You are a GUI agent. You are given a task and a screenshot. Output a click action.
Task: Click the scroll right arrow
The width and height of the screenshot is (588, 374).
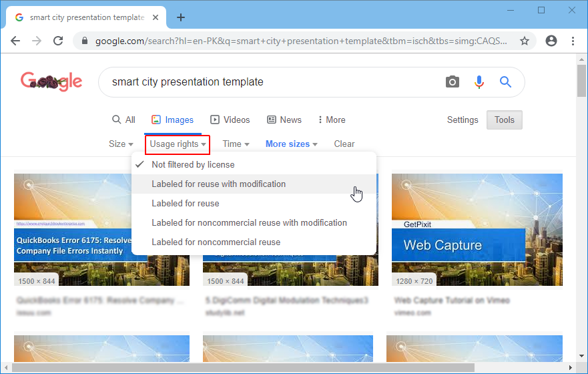coord(571,367)
